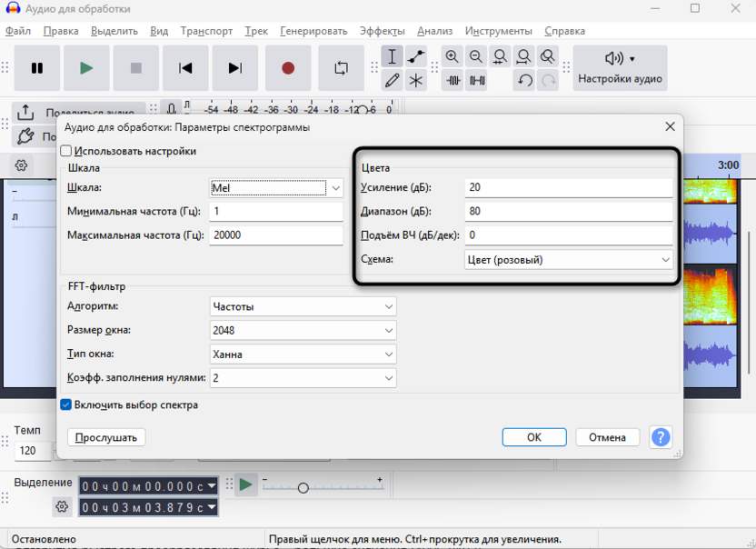Screen dimensions: 756x549
Task: Click the Прослушать preview button
Action: (x=106, y=437)
